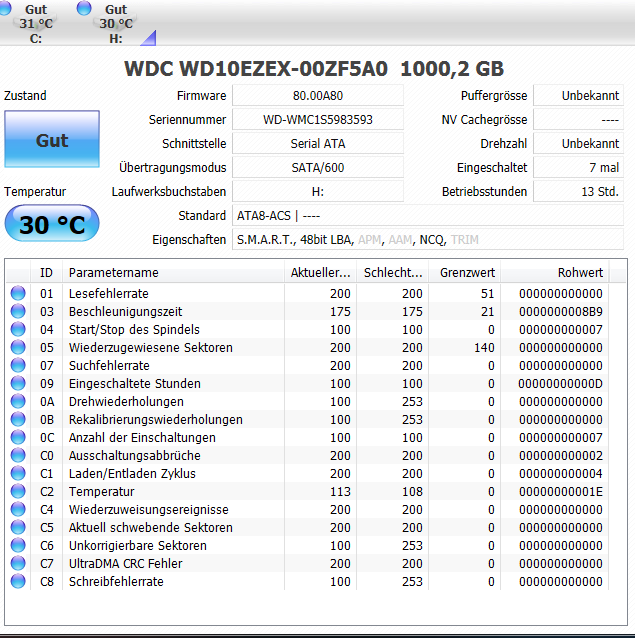Viewport: 635px width, 638px height.
Task: Click the Betriebsstunden field 13 Std.
Action: click(578, 192)
